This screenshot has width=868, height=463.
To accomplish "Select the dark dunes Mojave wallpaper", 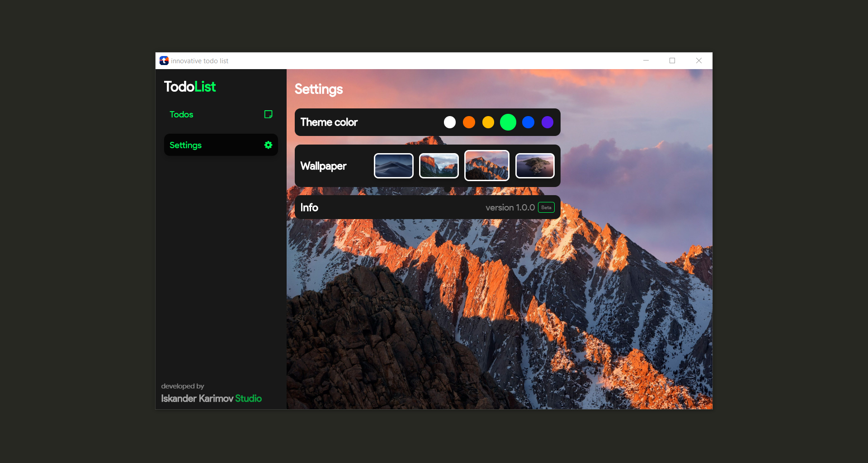I will click(394, 166).
